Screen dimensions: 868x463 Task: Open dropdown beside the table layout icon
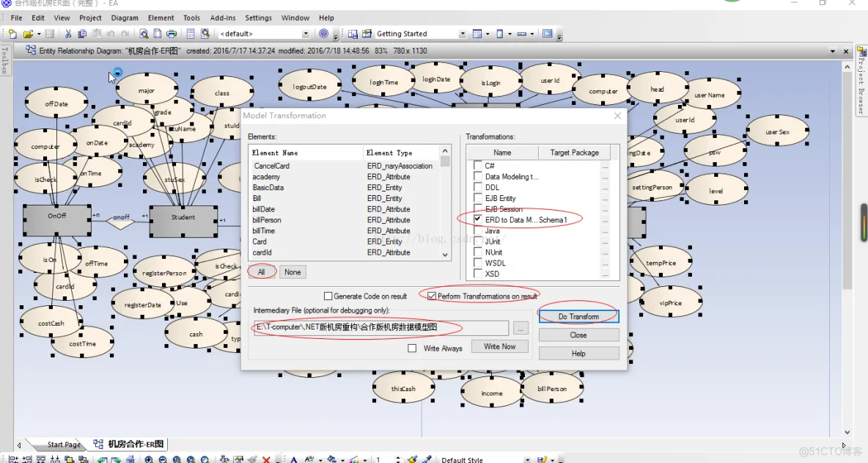(487, 34)
